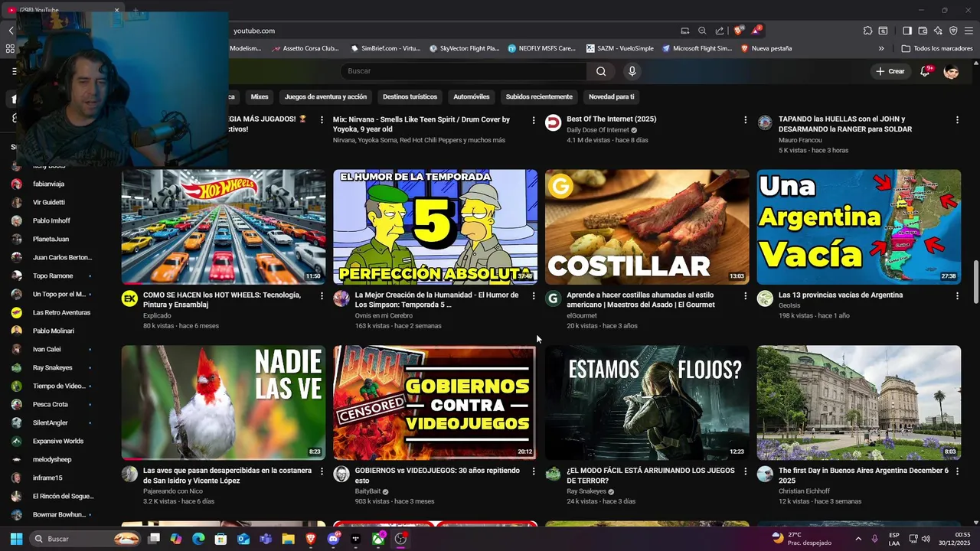Screen dimensions: 980x551
Task: Open SkyVector Flight Planner bookmark
Action: [x=464, y=48]
